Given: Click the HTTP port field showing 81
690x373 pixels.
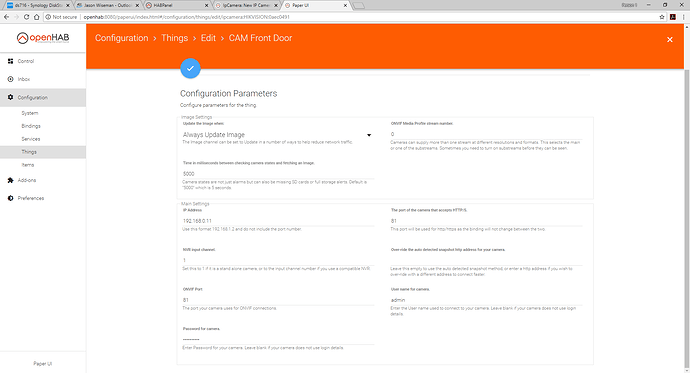Looking at the screenshot, I should coord(486,221).
